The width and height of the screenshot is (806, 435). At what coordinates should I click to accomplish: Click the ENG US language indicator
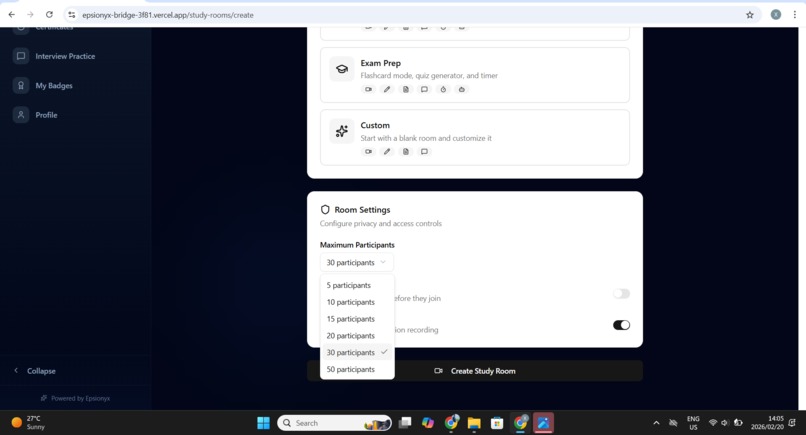click(693, 423)
